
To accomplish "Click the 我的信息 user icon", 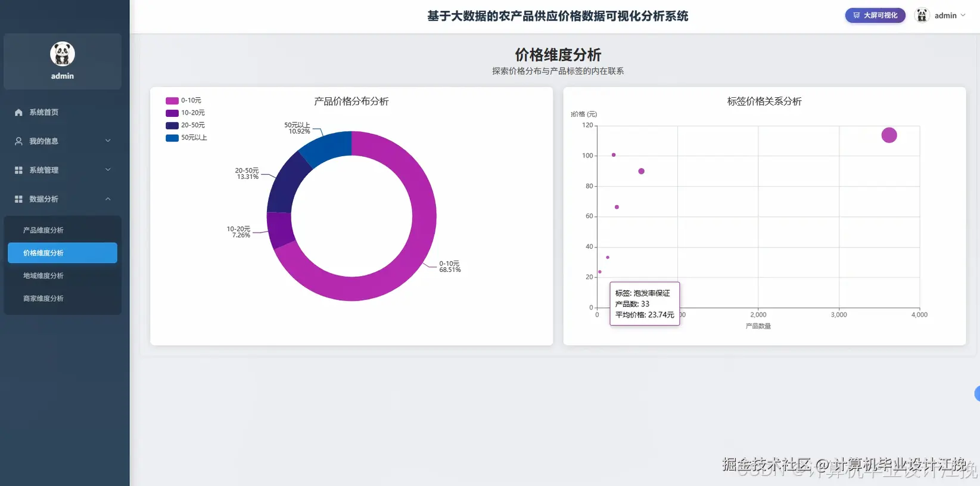I will [18, 141].
